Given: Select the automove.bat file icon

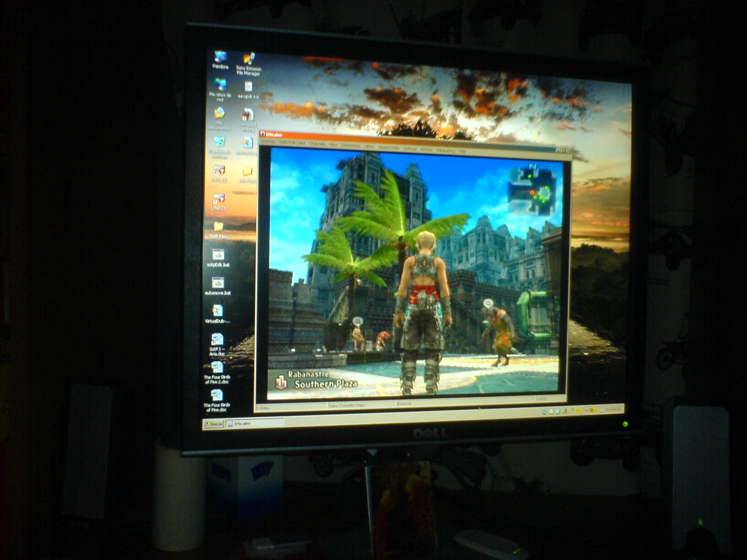Looking at the screenshot, I should tap(218, 286).
